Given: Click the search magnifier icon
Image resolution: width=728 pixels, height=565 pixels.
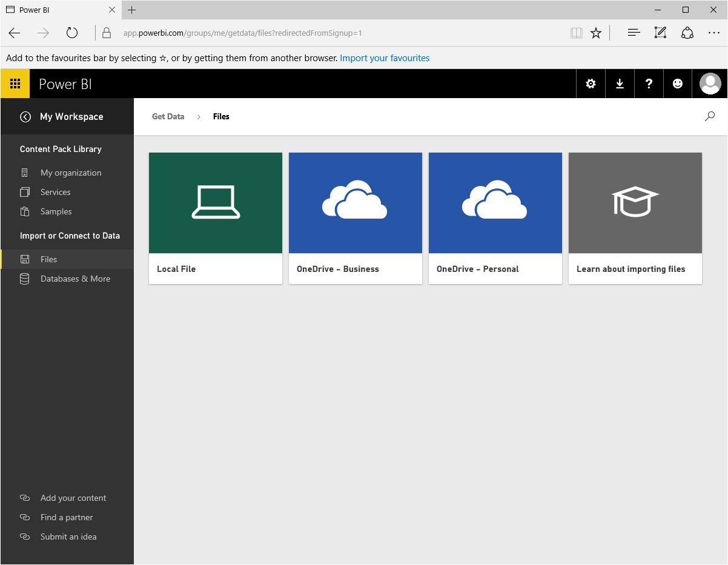Looking at the screenshot, I should (710, 116).
